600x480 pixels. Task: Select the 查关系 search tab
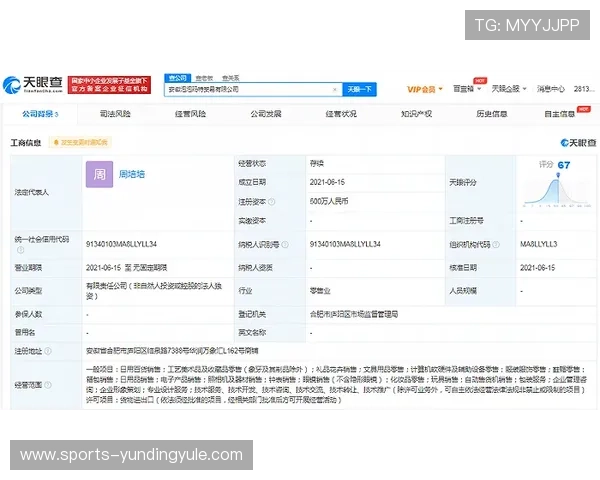tap(231, 78)
